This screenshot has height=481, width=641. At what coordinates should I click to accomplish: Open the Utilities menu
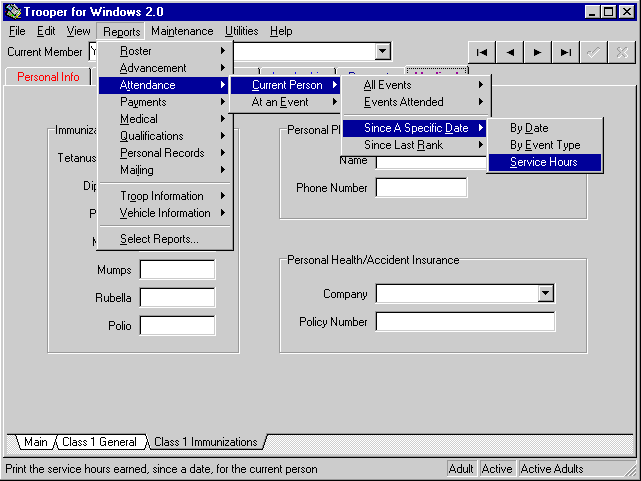click(x=242, y=31)
